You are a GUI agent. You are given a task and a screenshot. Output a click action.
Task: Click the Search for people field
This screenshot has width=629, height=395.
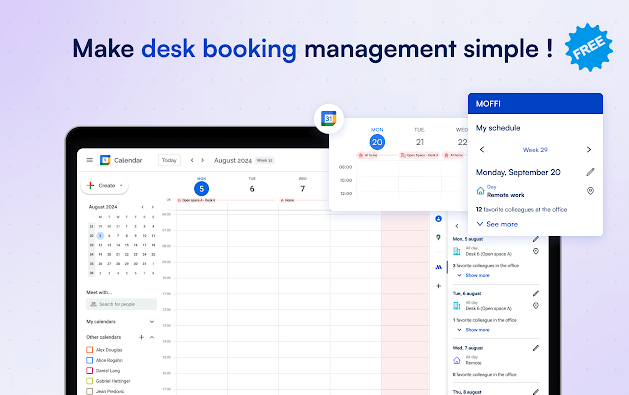(122, 304)
